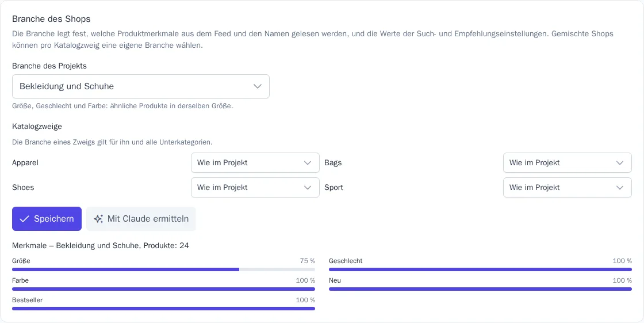Click the Katalogzweige section heading
This screenshot has width=644, height=323.
click(37, 126)
